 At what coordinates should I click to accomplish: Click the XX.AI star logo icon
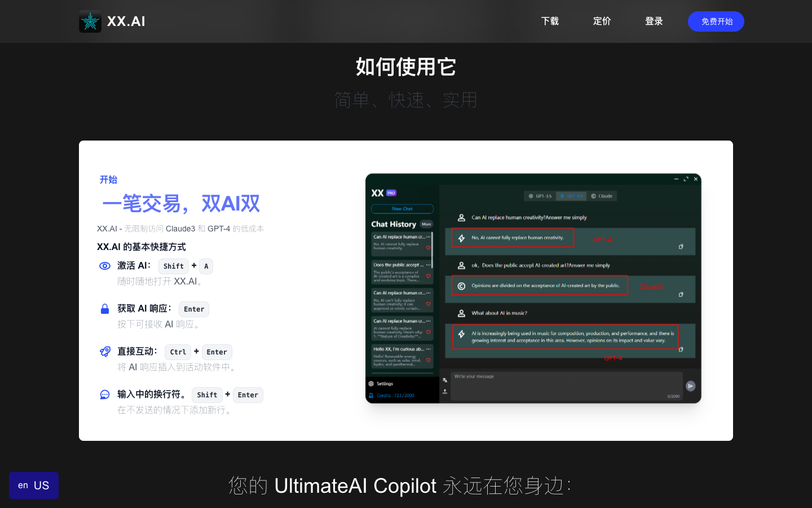coord(90,21)
